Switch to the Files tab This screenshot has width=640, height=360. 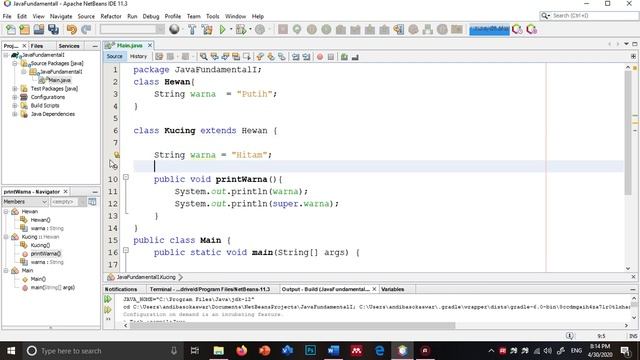(37, 46)
